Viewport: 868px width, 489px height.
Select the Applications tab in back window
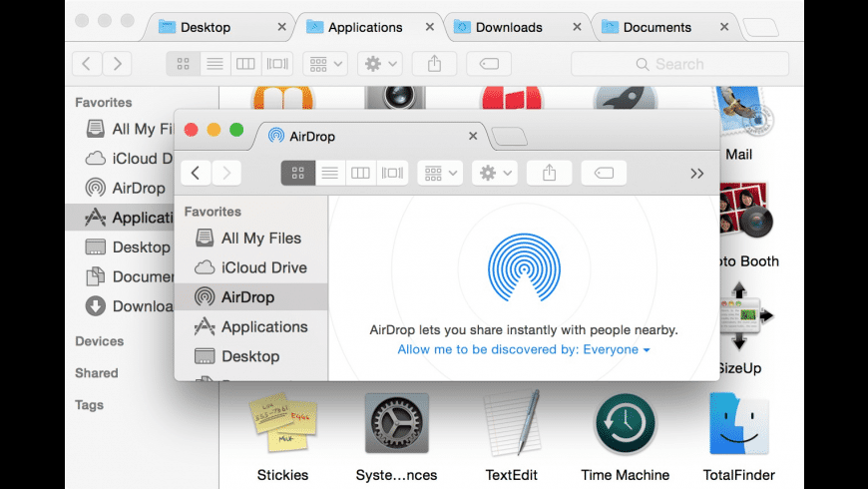click(x=365, y=27)
